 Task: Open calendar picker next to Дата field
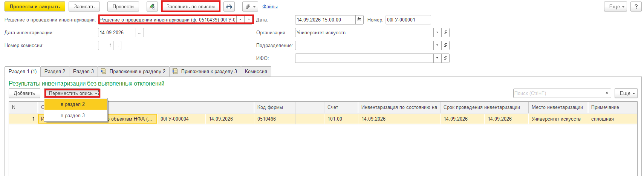(x=359, y=20)
